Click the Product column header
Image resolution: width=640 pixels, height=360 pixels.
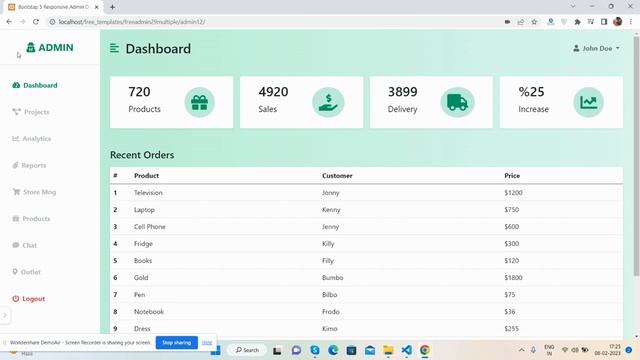147,176
